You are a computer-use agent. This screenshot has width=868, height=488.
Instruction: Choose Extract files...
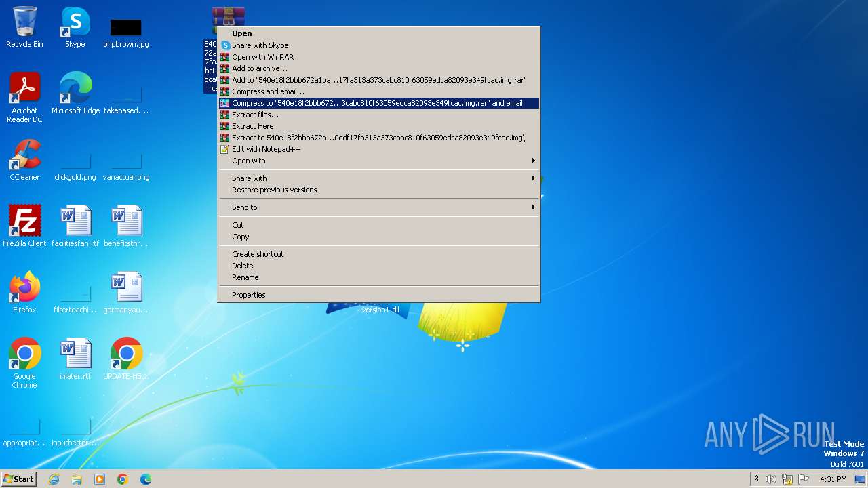[378, 115]
